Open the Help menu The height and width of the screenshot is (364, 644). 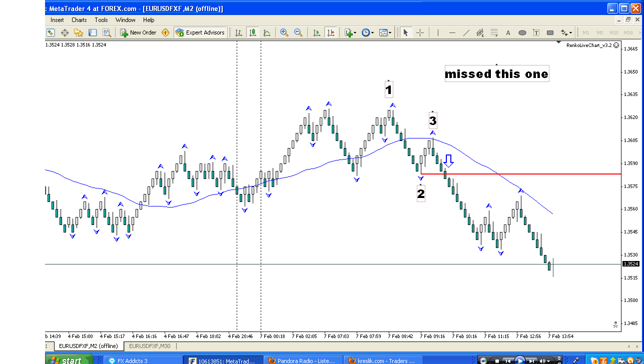pos(149,20)
